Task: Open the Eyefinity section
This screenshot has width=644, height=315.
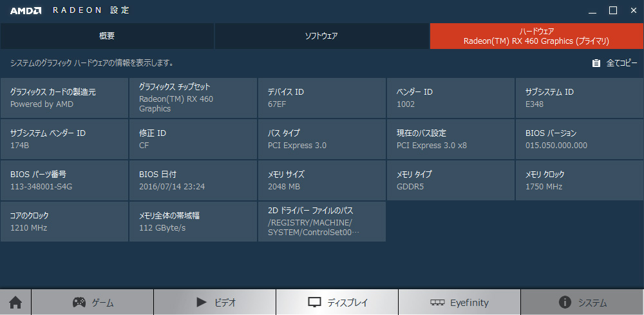Action: [460, 303]
